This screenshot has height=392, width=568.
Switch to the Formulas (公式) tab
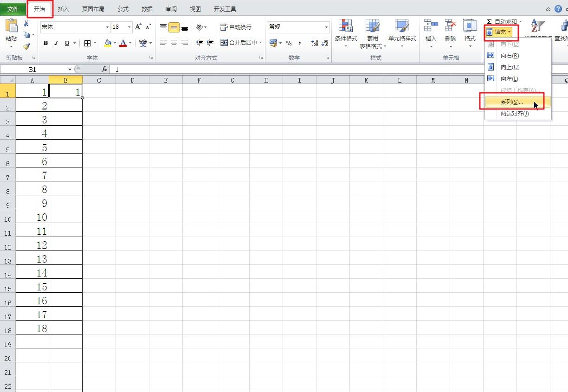pyautogui.click(x=123, y=9)
